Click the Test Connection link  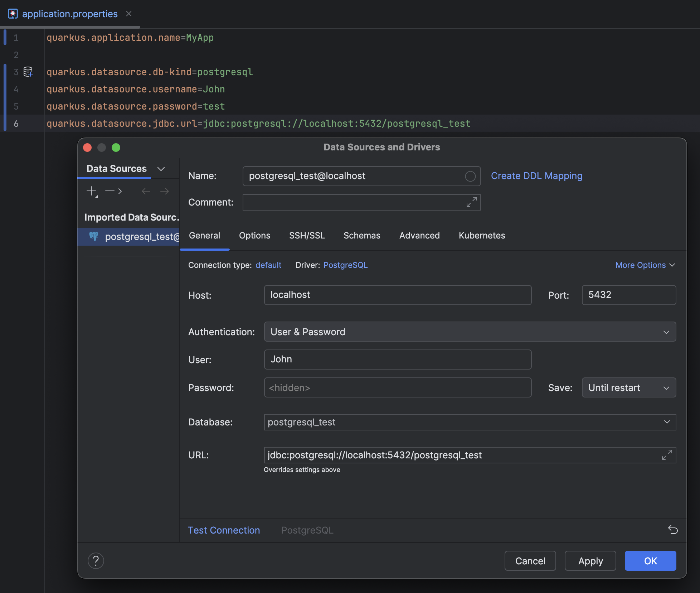click(x=224, y=530)
